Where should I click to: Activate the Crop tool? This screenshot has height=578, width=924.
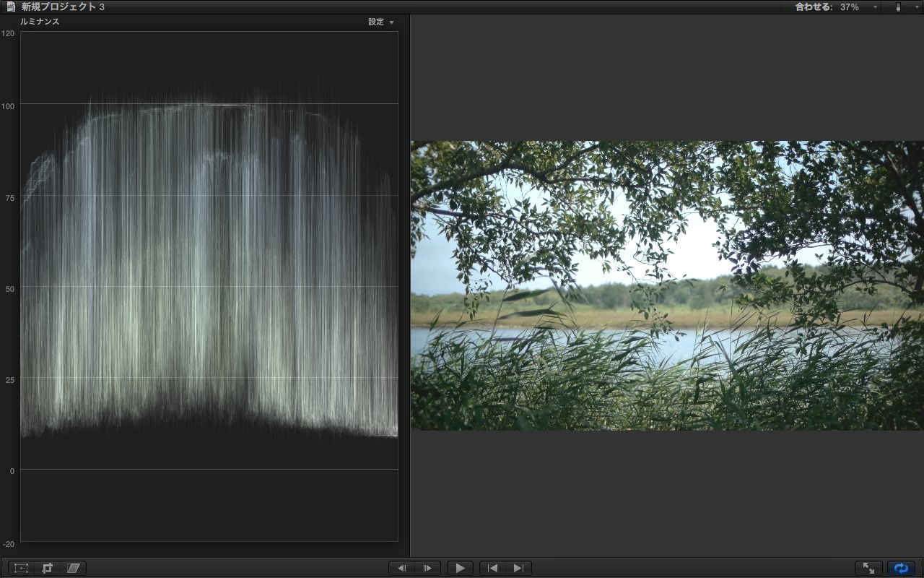pyautogui.click(x=48, y=569)
